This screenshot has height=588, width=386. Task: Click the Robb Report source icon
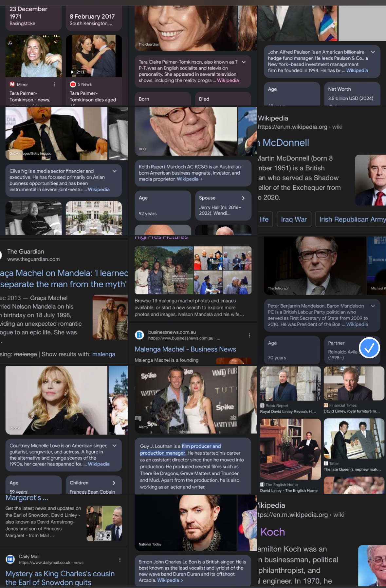pos(262,406)
